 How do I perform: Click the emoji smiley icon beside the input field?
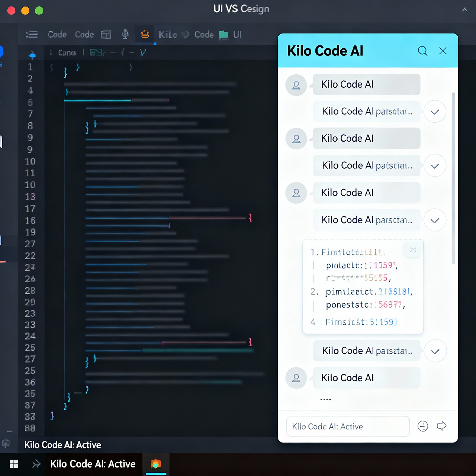pyautogui.click(x=423, y=426)
